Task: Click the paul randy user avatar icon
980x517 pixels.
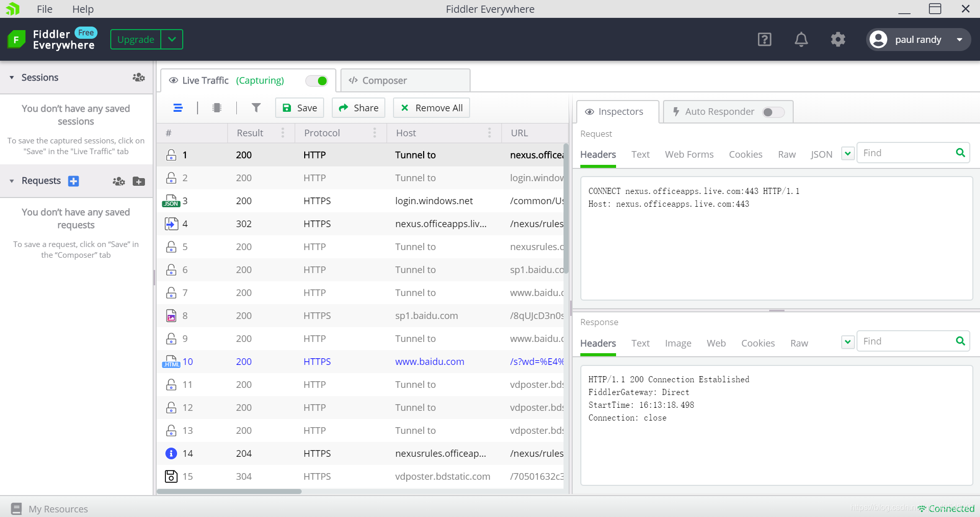Action: coord(878,39)
